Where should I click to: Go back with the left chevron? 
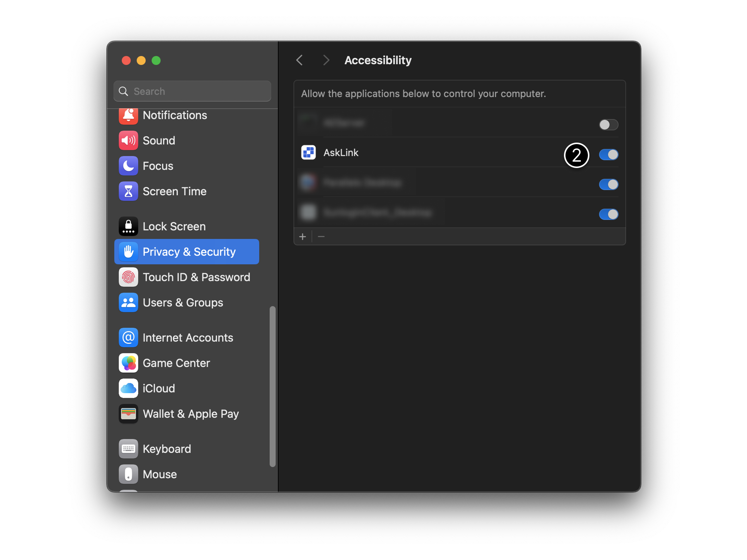point(300,60)
